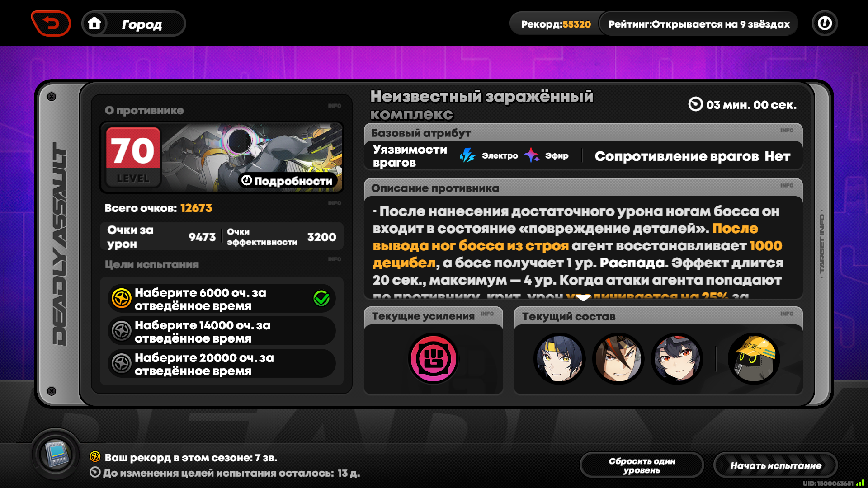Click the pink fist buff icon
Screen dimensions: 868x488
tap(434, 359)
